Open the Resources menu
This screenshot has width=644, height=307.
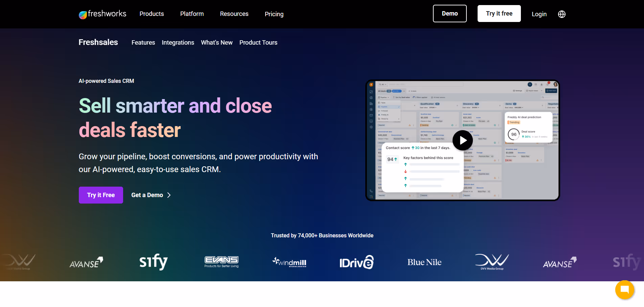[234, 14]
